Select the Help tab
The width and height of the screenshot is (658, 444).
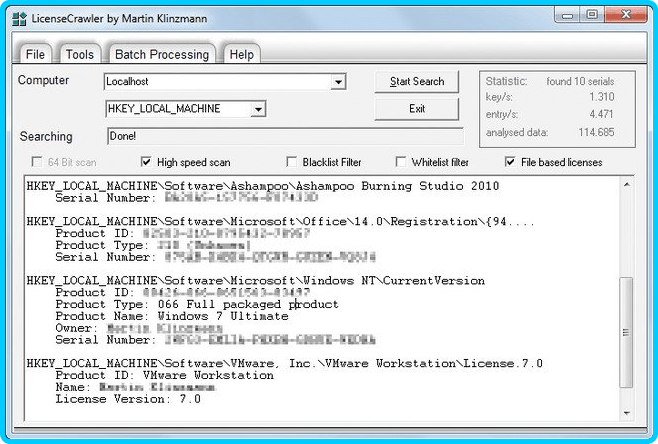tap(240, 55)
